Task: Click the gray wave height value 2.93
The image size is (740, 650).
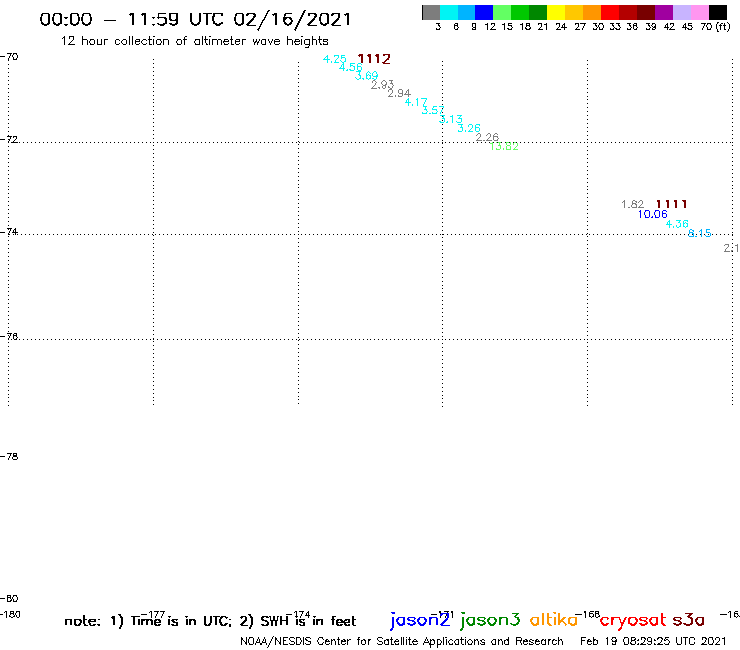Action: tap(382, 85)
